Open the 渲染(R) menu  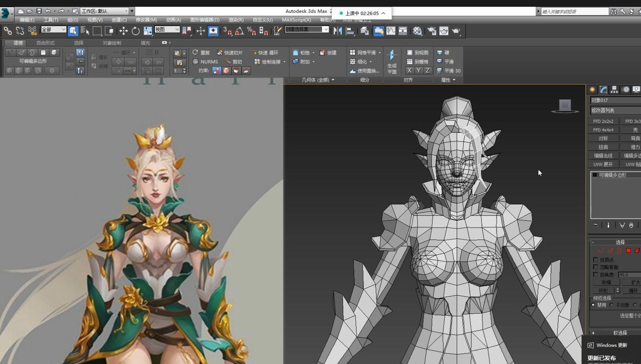click(236, 20)
